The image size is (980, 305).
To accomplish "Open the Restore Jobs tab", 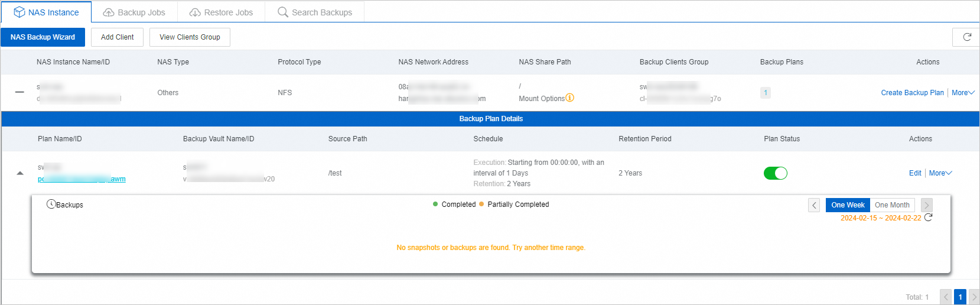I will click(x=221, y=12).
